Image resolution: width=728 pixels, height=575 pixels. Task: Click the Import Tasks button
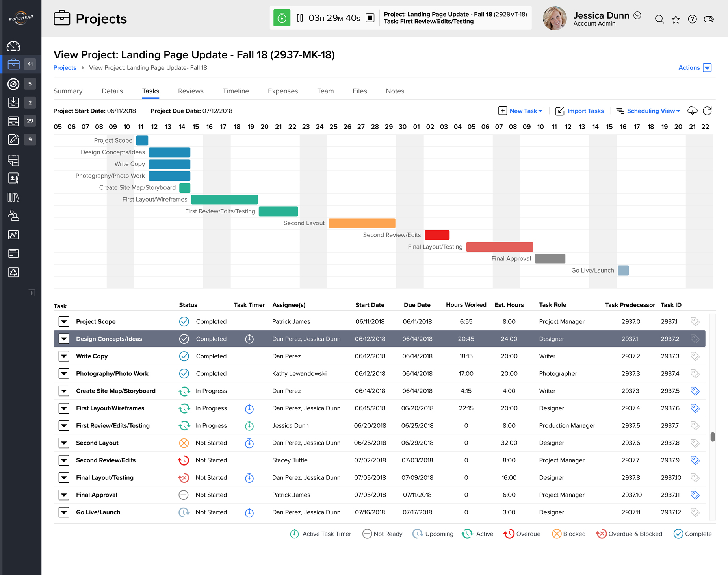(579, 111)
